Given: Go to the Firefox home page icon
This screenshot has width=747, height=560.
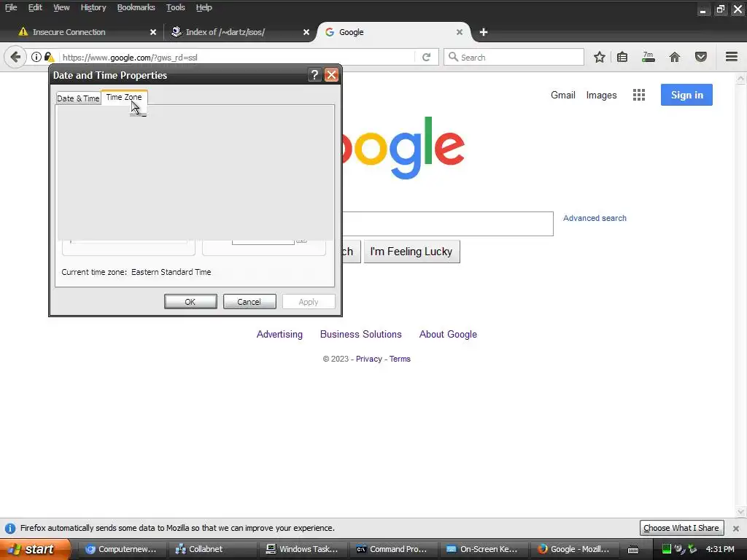Looking at the screenshot, I should coord(675,57).
